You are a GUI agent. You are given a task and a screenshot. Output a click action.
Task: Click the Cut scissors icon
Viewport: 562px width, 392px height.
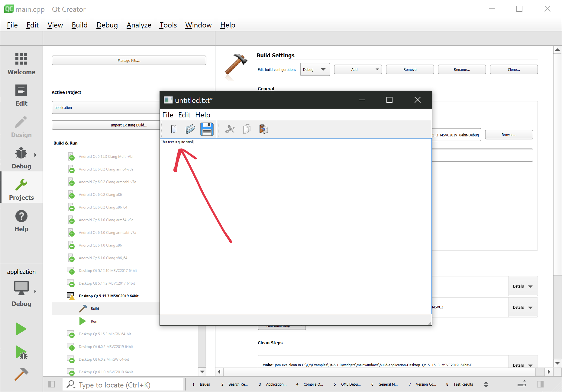coord(230,129)
